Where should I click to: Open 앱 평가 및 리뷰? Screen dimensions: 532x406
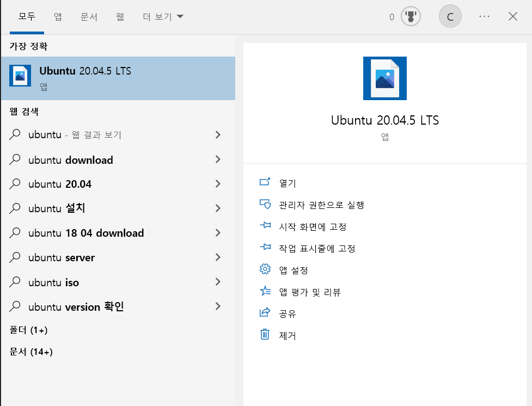click(x=310, y=292)
